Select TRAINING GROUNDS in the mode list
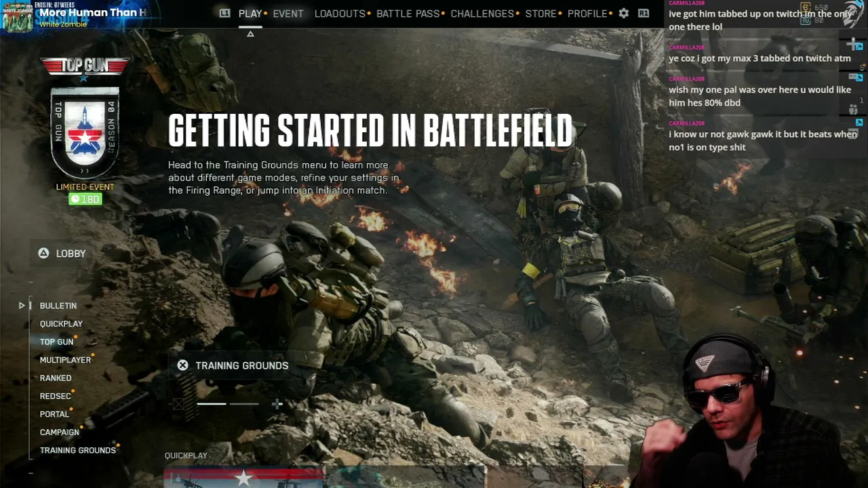 click(78, 450)
